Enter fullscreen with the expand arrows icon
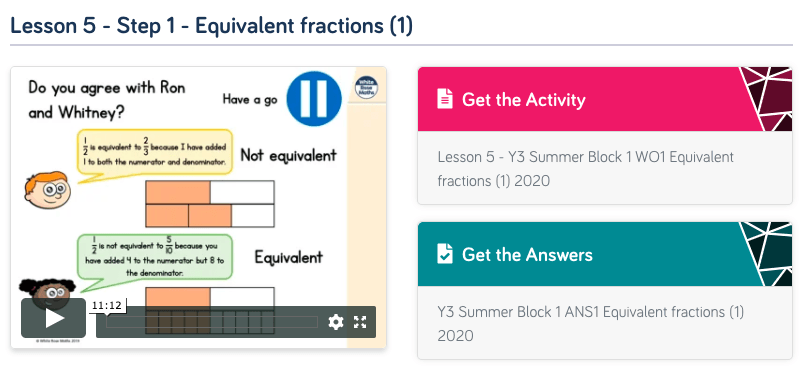The width and height of the screenshot is (809, 384). [360, 322]
